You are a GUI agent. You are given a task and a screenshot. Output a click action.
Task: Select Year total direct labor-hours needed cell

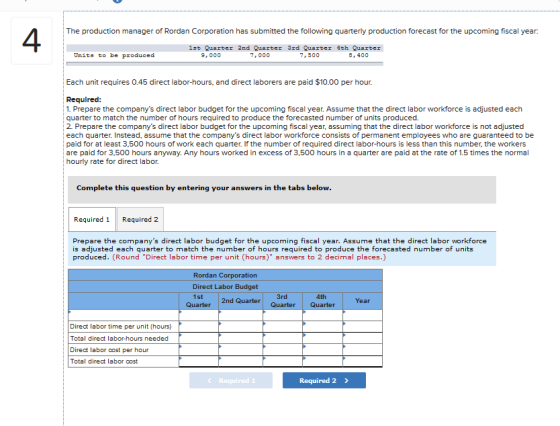click(x=362, y=338)
